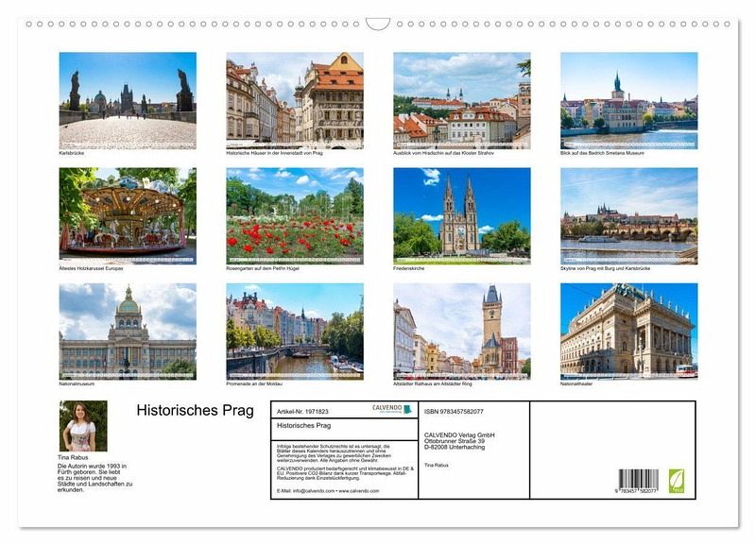Click the author biography paragraph
This screenshot has width=756, height=545.
click(x=94, y=478)
